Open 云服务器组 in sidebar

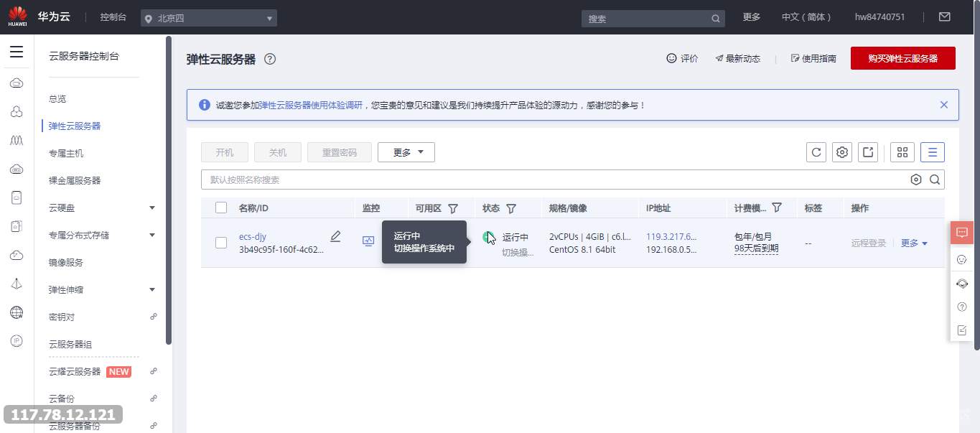point(70,344)
